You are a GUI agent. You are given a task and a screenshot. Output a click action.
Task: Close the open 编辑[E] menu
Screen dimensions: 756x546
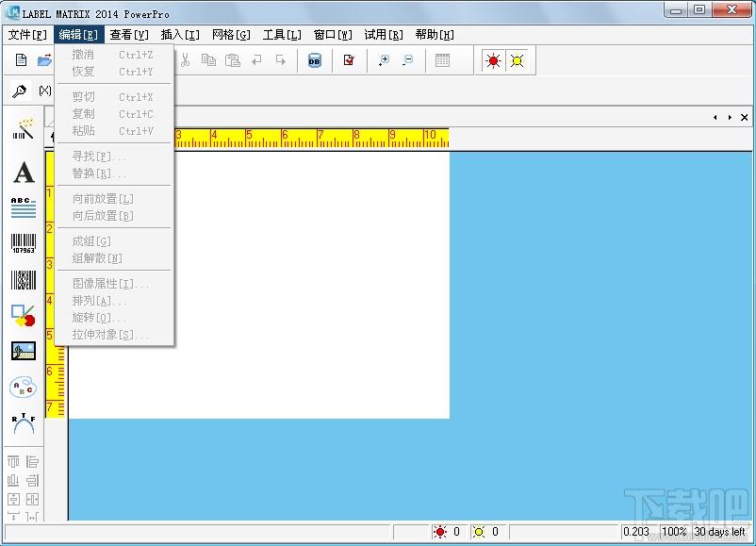coord(78,35)
